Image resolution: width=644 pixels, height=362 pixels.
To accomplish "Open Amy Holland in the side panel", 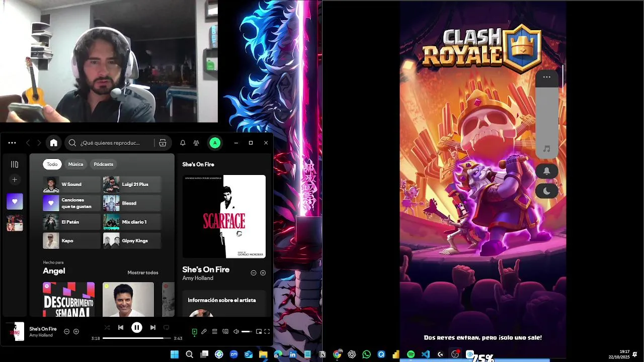I will click(x=198, y=278).
